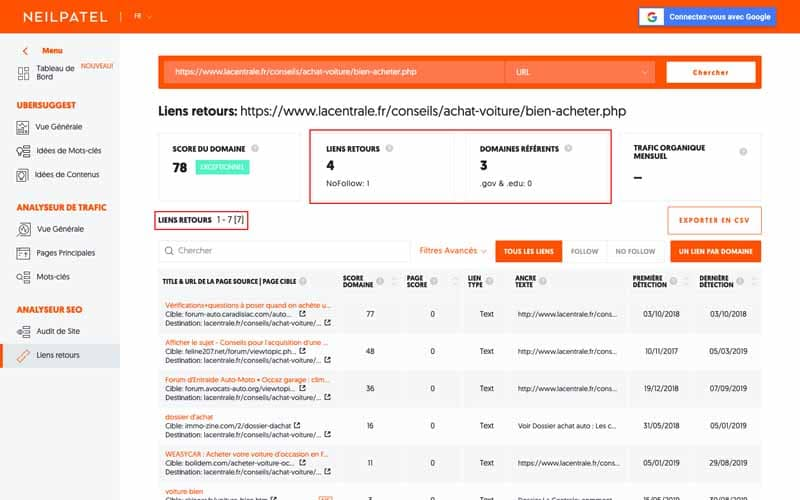Image resolution: width=800 pixels, height=500 pixels.
Task: Show info tooltip for Ancre Texte column
Action: tap(543, 281)
